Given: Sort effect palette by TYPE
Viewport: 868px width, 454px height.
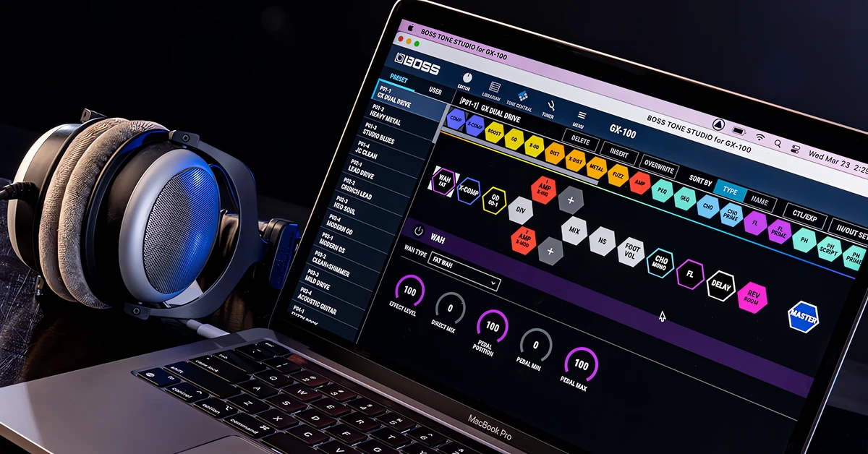Looking at the screenshot, I should pyautogui.click(x=731, y=190).
